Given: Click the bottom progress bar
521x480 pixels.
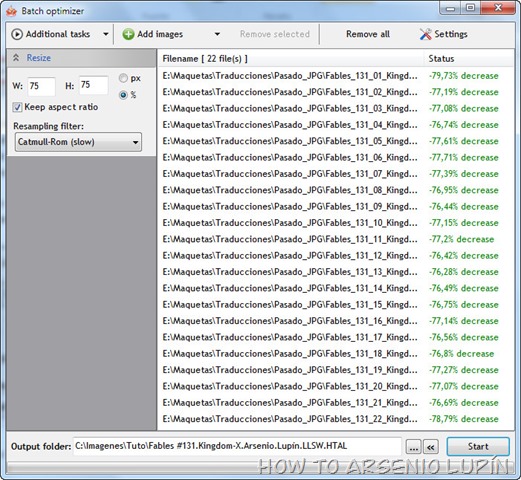Looking at the screenshot, I should (260, 468).
